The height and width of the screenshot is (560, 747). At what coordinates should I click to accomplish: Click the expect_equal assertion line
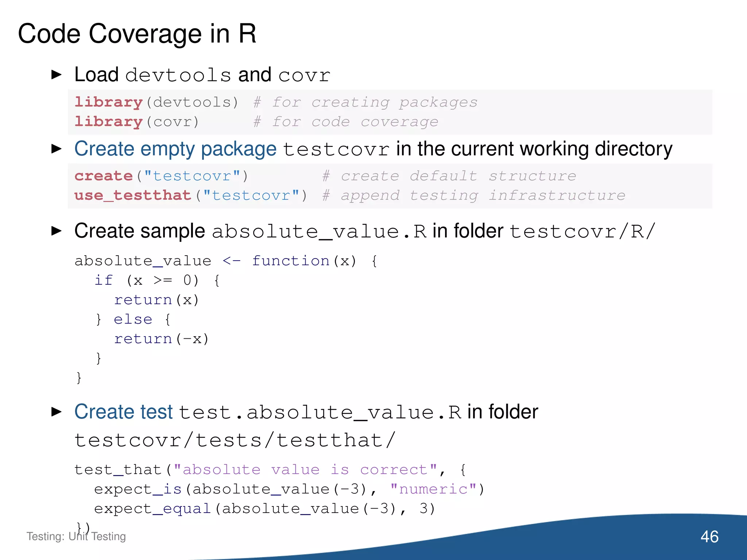coord(264,509)
